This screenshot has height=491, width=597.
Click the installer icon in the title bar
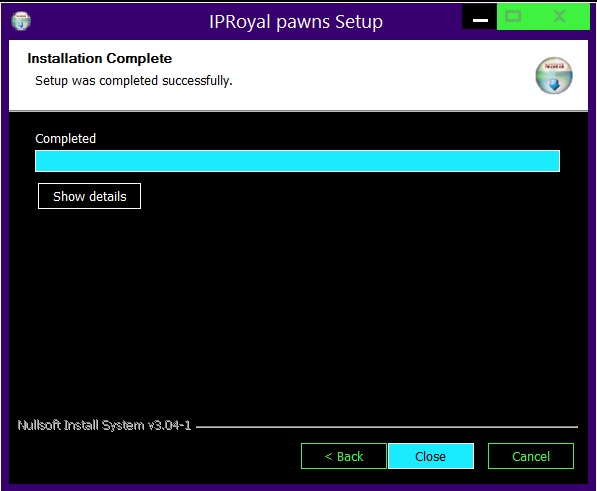[21, 21]
